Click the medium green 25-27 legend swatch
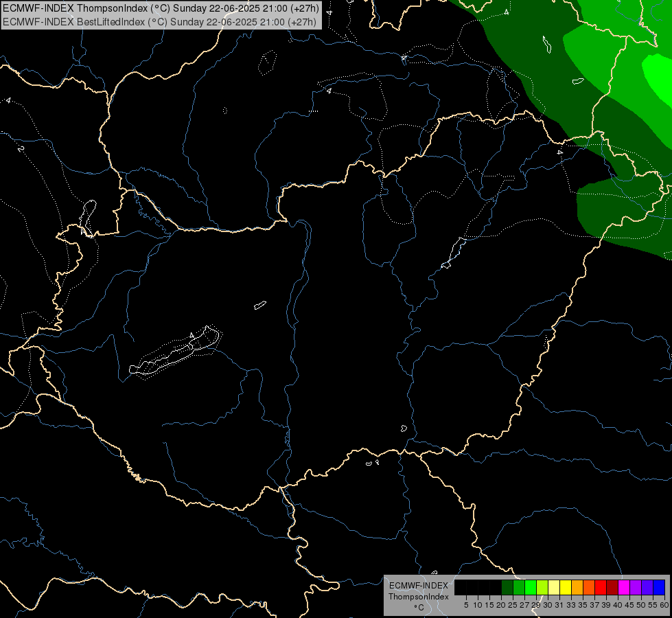This screenshot has width=672, height=618. point(518,587)
